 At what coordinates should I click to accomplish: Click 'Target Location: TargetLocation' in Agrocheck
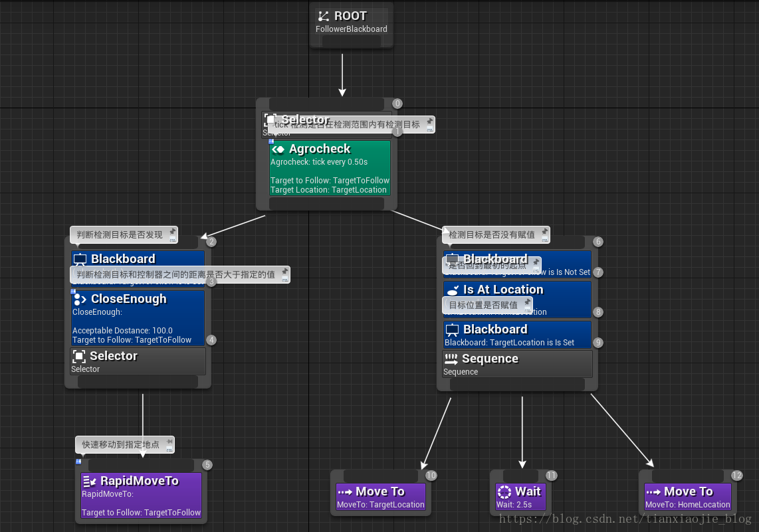pos(329,190)
